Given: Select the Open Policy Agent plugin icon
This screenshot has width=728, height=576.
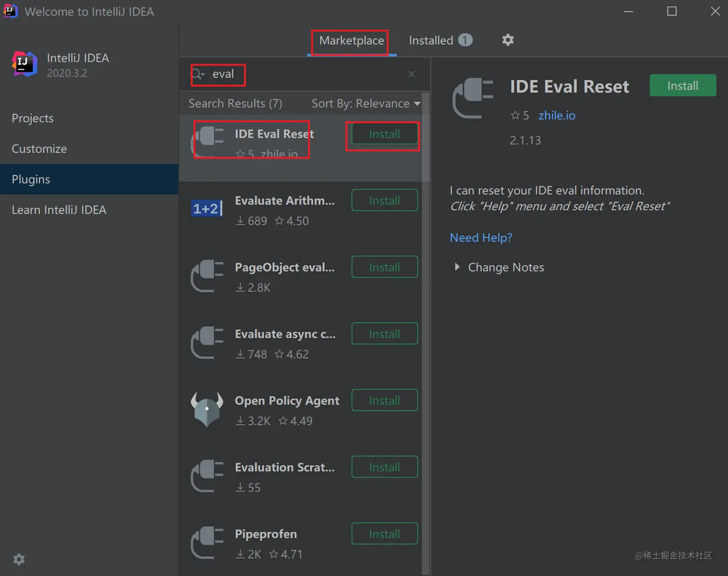Looking at the screenshot, I should click(x=207, y=410).
